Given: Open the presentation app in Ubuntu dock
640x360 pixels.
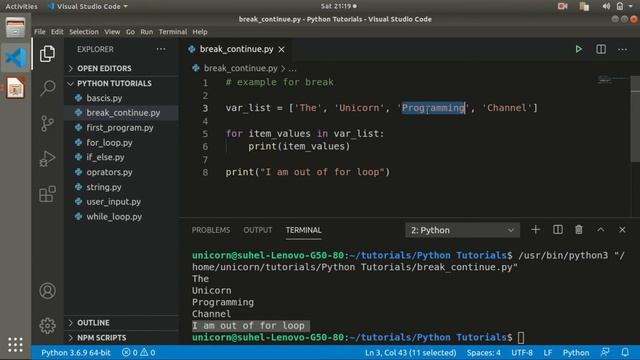Looking at the screenshot, I should pos(15,88).
